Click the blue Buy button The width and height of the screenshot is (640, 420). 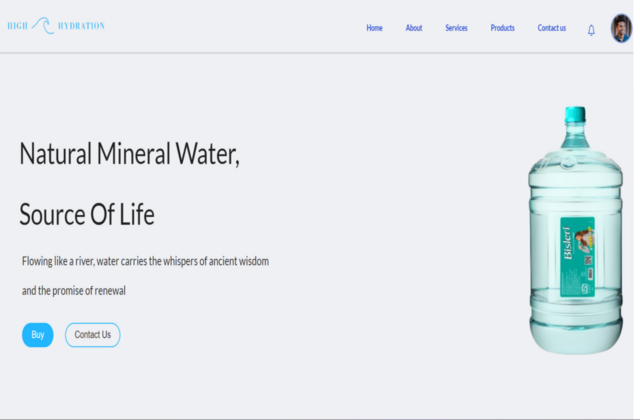[x=38, y=335]
